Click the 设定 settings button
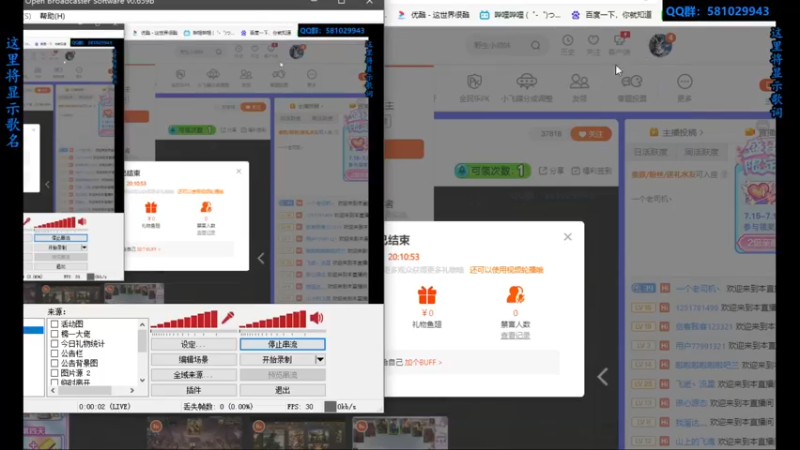This screenshot has height=450, width=800. tap(194, 344)
